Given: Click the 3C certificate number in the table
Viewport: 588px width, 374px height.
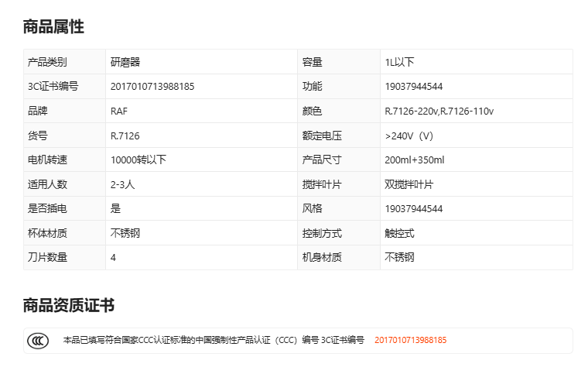Looking at the screenshot, I should point(152,87).
